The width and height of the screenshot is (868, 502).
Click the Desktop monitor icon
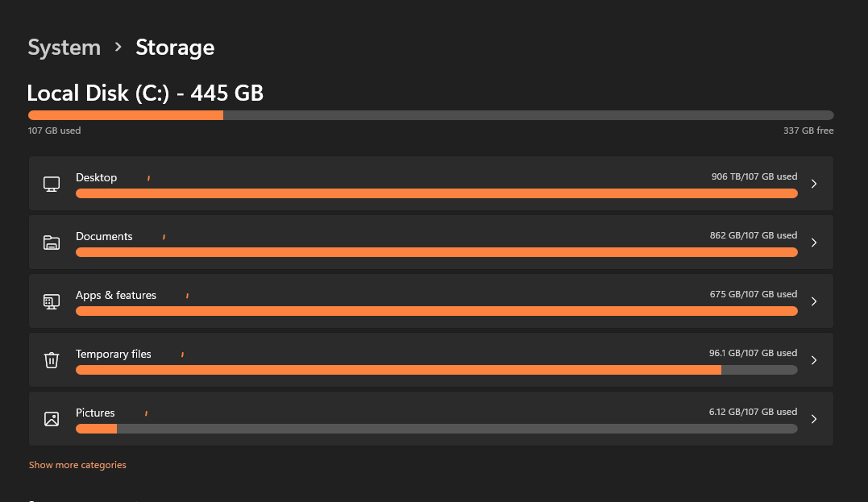[52, 184]
